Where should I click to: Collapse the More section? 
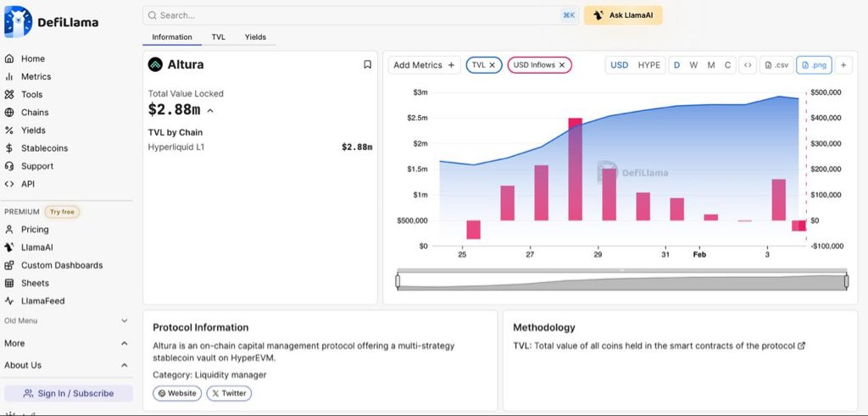66,343
